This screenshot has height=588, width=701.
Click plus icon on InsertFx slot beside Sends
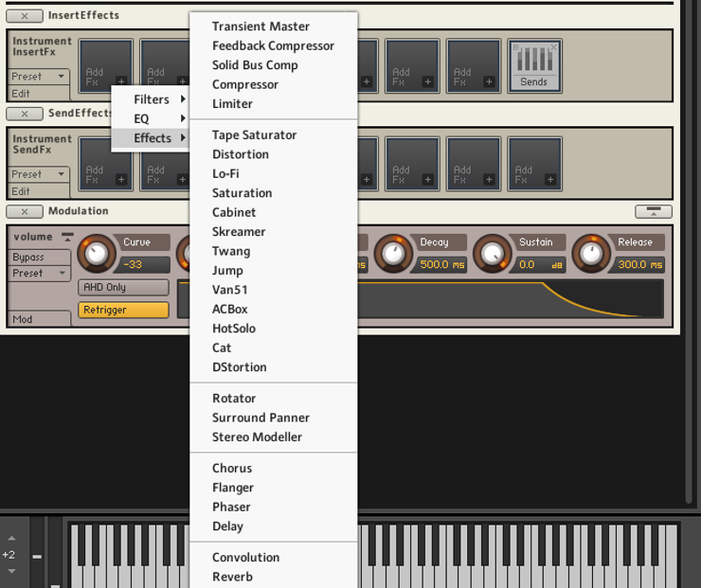pos(489,81)
